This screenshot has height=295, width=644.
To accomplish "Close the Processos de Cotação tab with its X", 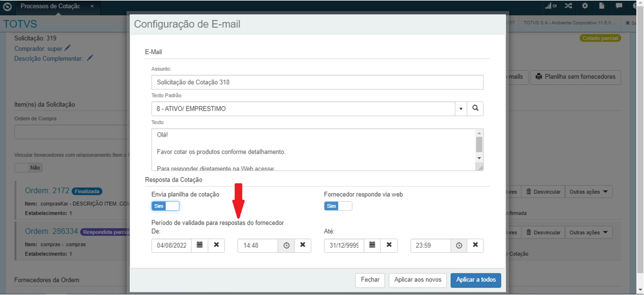I will (92, 7).
